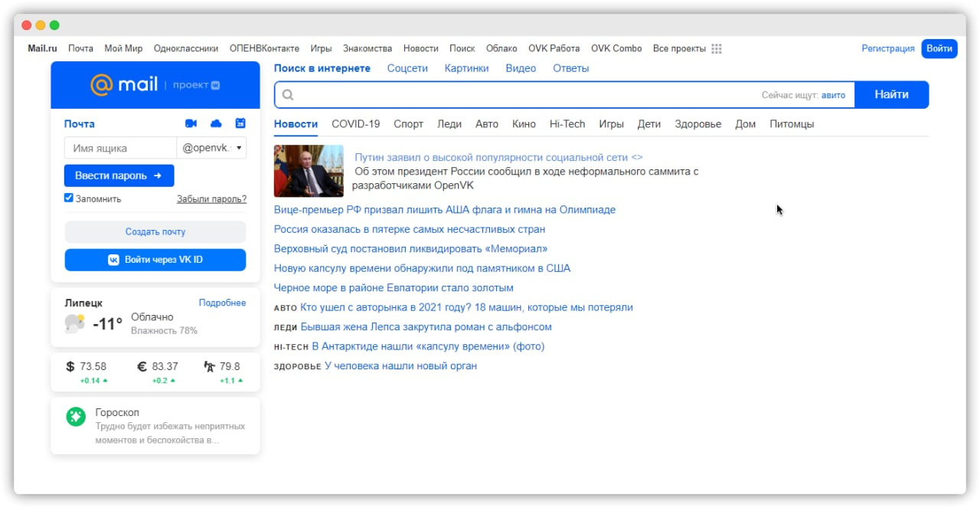The image size is (980, 508).
Task: Click the Имя ящика input field
Action: pos(120,148)
